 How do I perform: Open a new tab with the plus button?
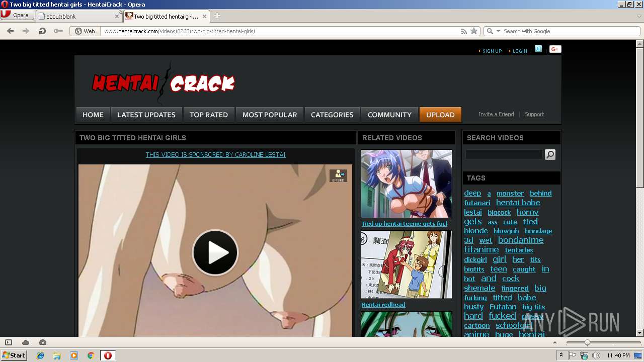point(217,16)
